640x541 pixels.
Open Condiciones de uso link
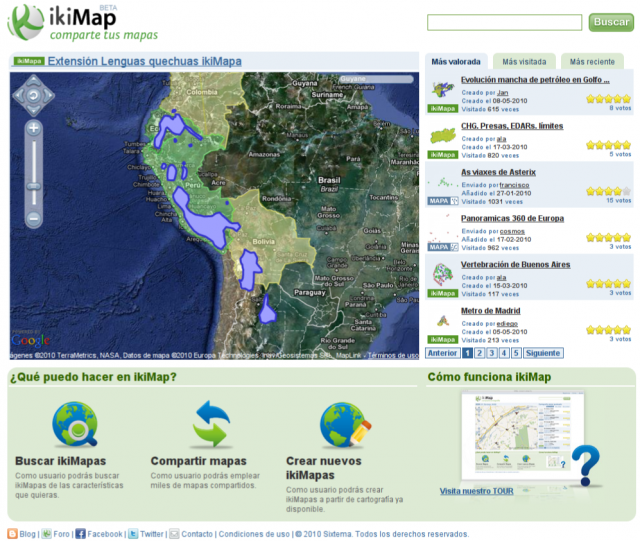coord(254,534)
